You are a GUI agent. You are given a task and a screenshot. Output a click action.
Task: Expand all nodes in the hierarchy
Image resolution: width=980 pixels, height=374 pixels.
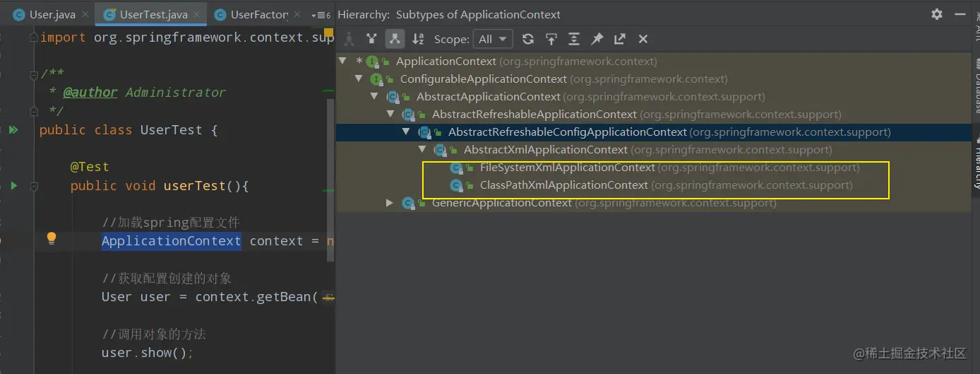(574, 39)
